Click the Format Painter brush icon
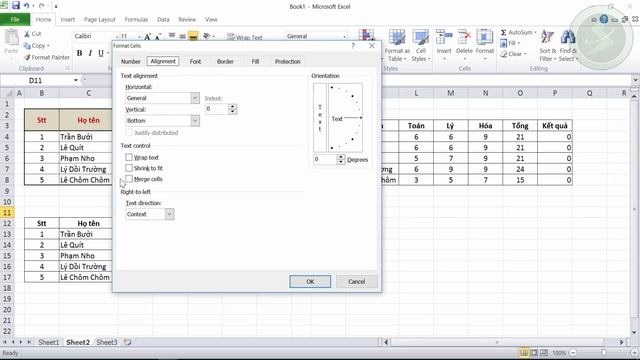The image size is (640, 360). tap(27, 58)
